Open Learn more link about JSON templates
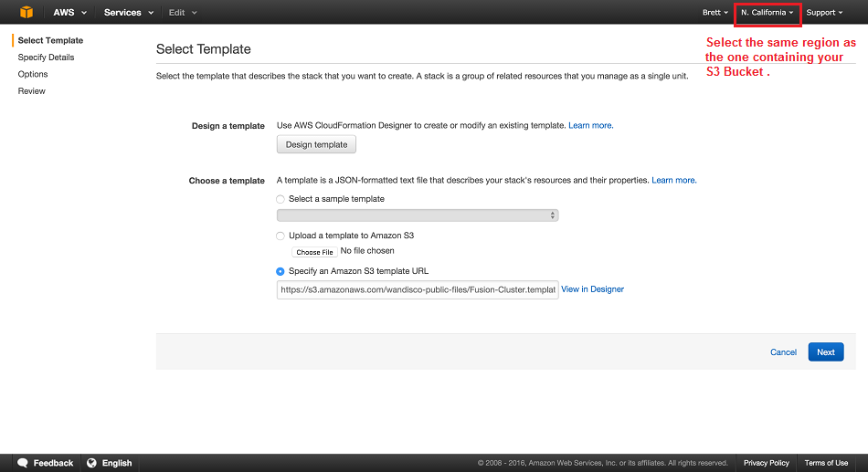868x472 pixels. (673, 181)
